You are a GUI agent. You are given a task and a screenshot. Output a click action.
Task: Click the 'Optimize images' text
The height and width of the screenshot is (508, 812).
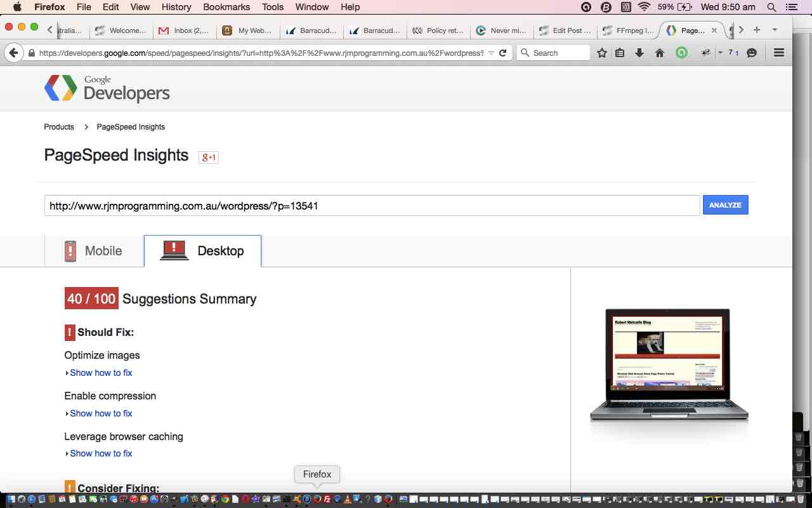[102, 356]
